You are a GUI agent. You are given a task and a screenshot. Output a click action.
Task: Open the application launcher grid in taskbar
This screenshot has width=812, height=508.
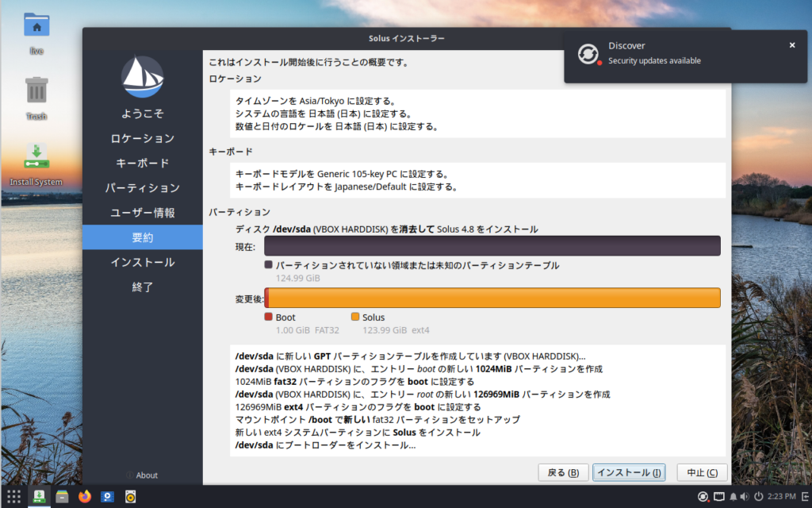point(13,497)
